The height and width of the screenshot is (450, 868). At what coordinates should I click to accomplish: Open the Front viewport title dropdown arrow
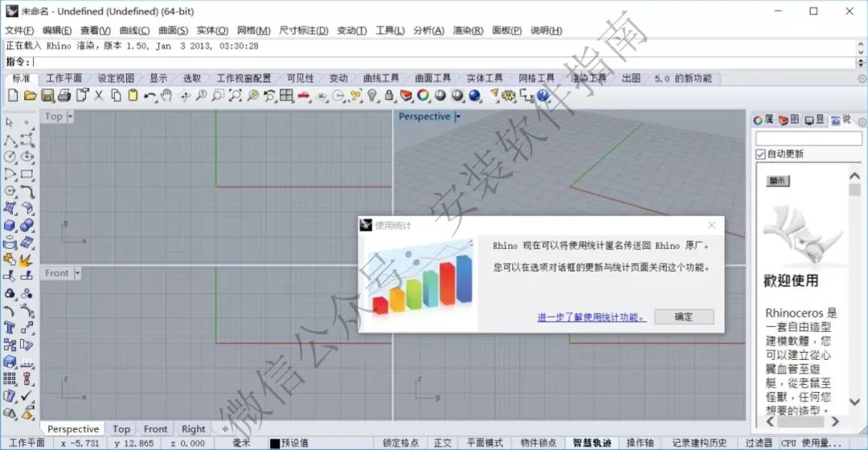77,273
